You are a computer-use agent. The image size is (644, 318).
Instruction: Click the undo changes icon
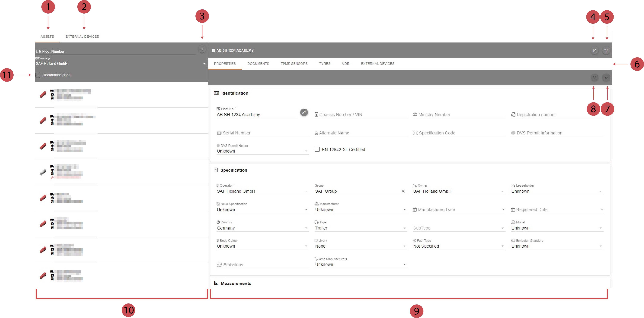(x=594, y=77)
